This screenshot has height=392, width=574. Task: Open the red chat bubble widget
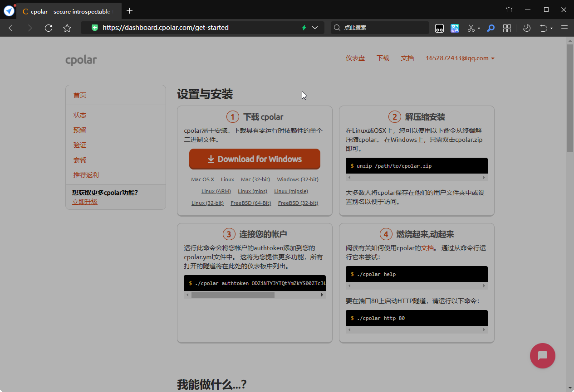(x=543, y=356)
